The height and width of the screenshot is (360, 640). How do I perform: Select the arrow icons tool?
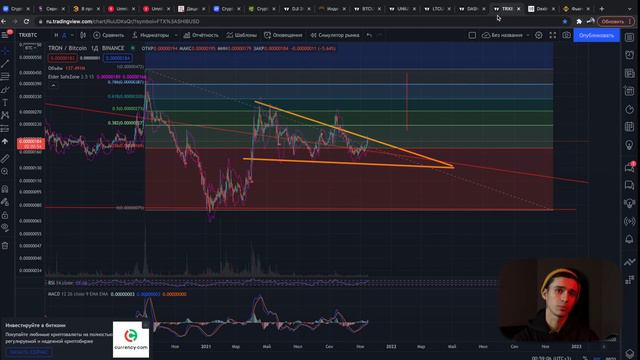5,141
